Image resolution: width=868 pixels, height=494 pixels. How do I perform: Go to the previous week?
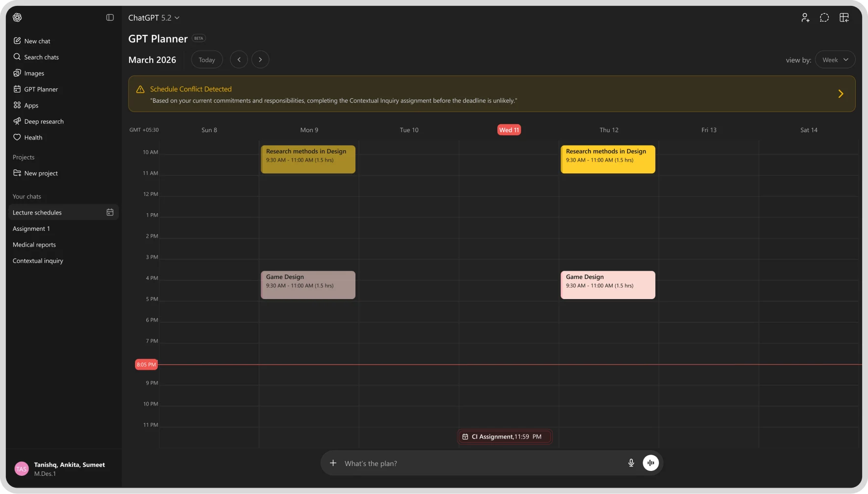point(239,60)
